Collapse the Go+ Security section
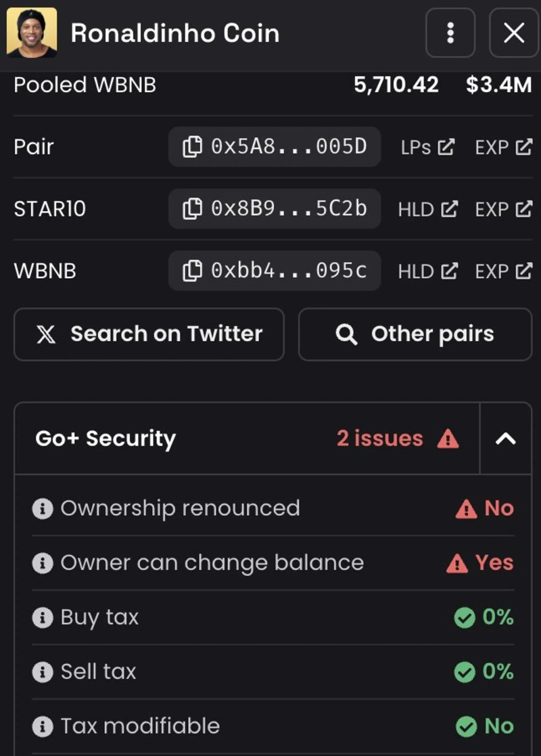 pyautogui.click(x=506, y=439)
